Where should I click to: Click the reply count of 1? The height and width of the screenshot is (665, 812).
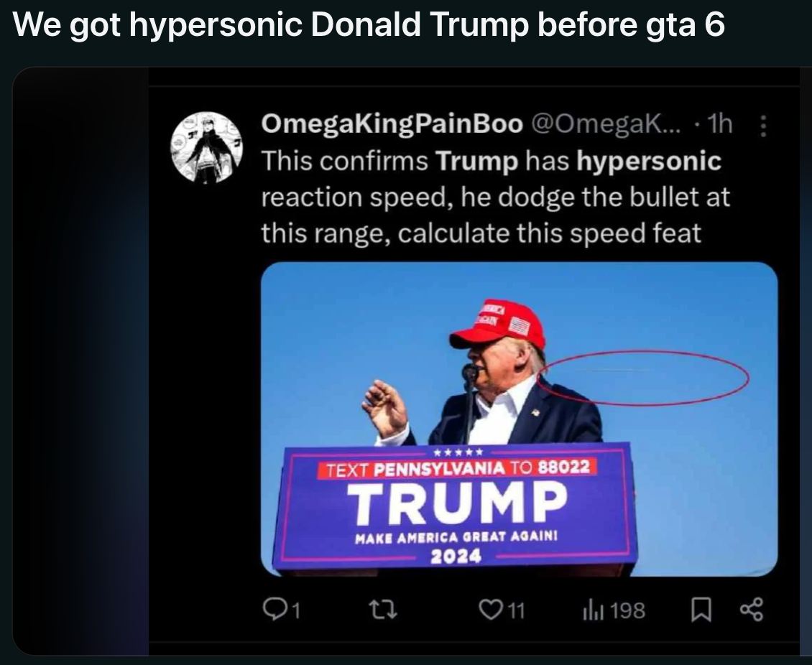tap(295, 611)
